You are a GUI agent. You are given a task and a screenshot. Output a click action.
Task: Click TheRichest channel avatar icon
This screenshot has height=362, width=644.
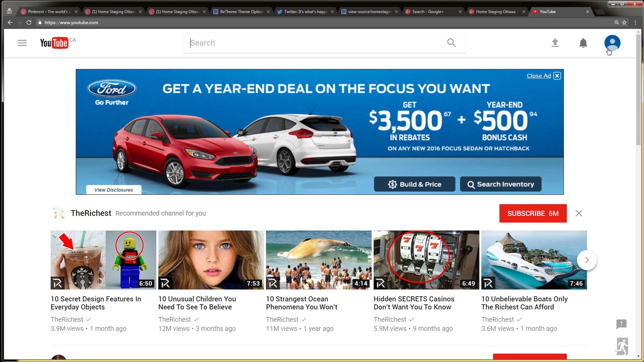click(x=58, y=213)
